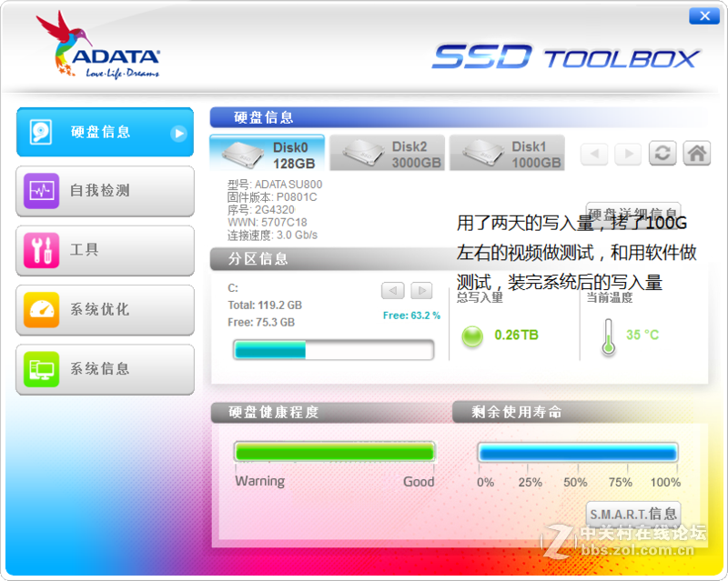
Task: Click the 35 °C temperature reading
Action: (642, 335)
